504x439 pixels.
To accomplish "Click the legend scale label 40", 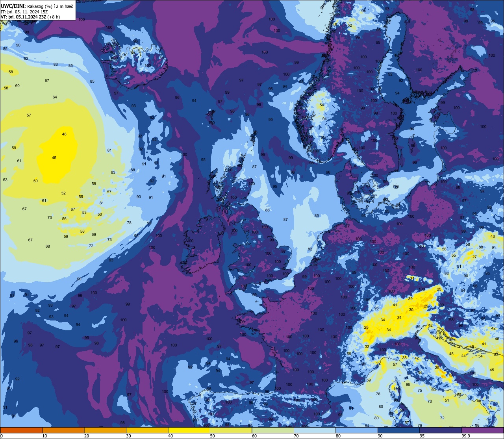I will coord(170,436).
